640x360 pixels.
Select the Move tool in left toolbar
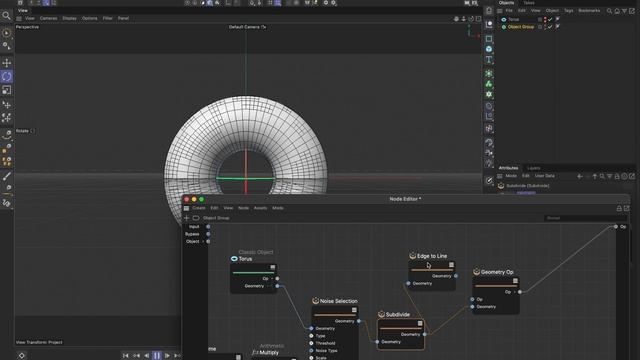point(7,63)
